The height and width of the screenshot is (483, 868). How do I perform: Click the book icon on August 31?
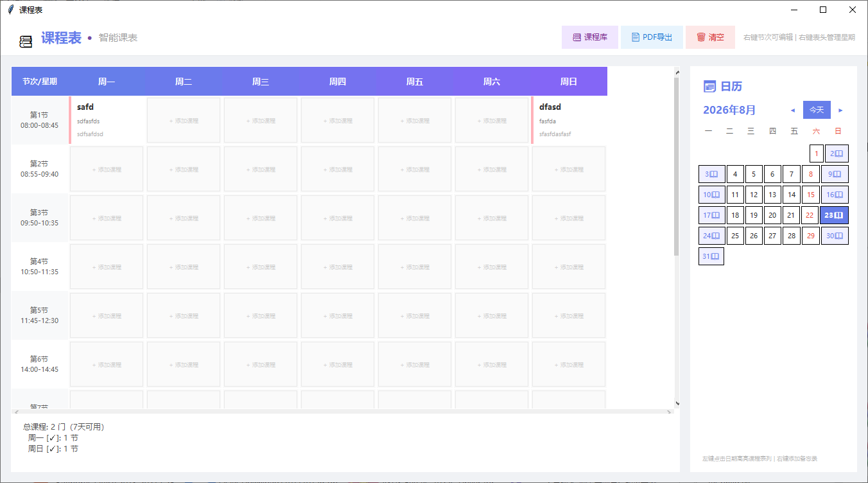click(x=715, y=256)
